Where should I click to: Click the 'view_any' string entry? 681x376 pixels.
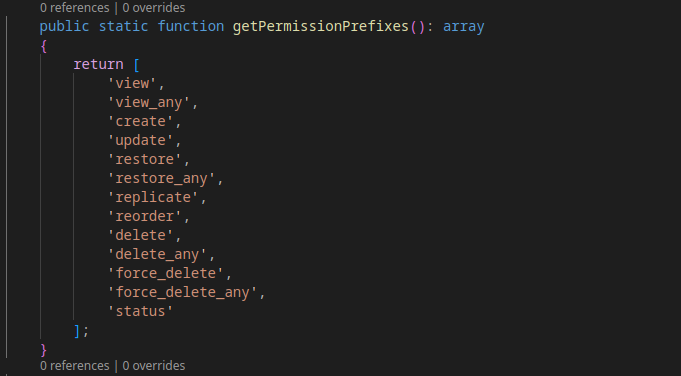click(149, 102)
